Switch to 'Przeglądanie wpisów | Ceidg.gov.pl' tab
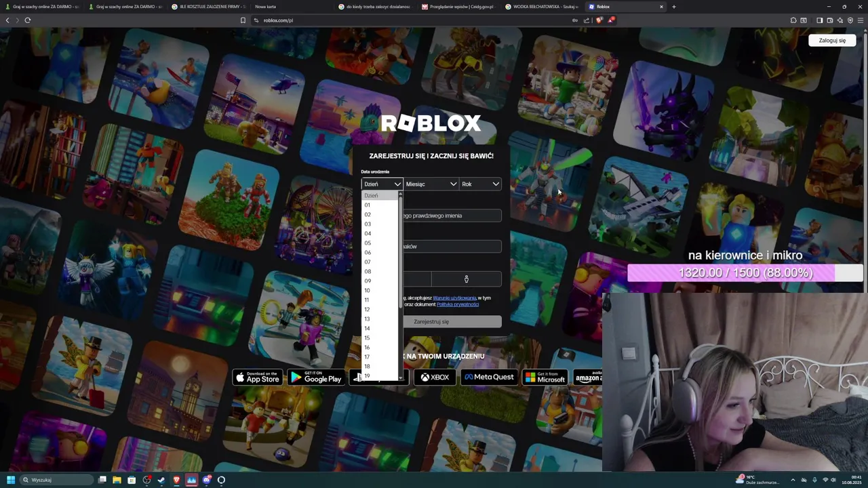The height and width of the screenshot is (488, 868). click(x=460, y=7)
